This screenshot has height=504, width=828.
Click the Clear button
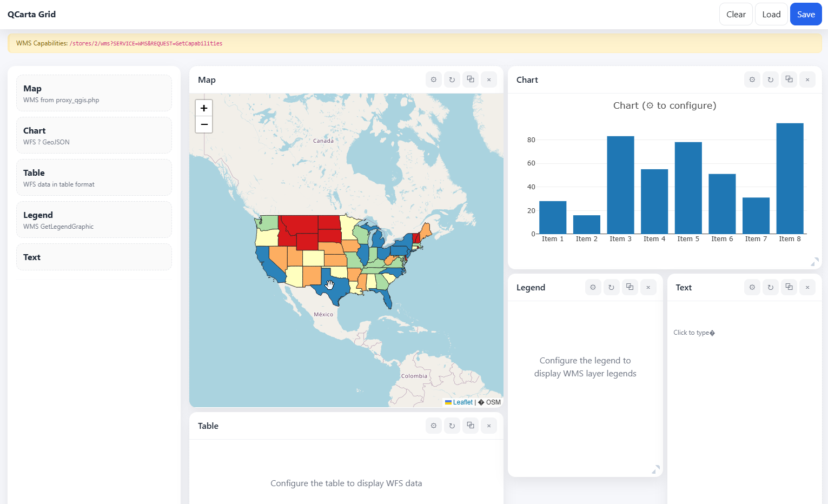coord(736,14)
